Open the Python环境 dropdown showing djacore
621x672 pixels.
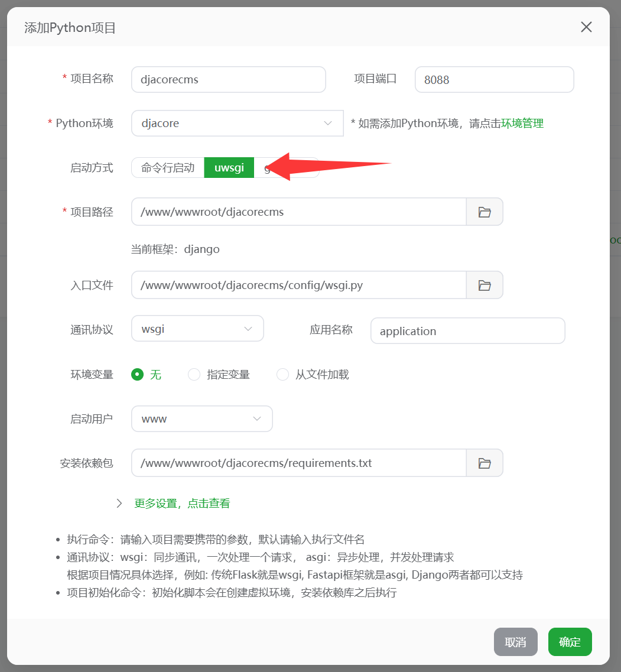click(x=237, y=124)
